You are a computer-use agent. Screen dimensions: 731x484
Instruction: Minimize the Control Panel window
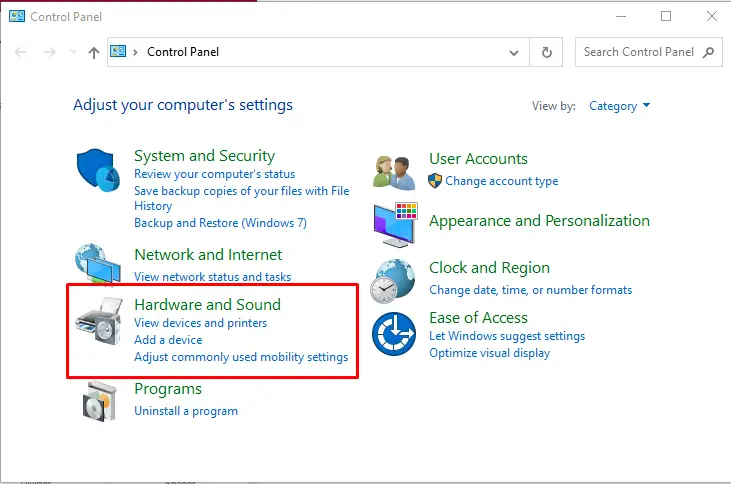[621, 17]
